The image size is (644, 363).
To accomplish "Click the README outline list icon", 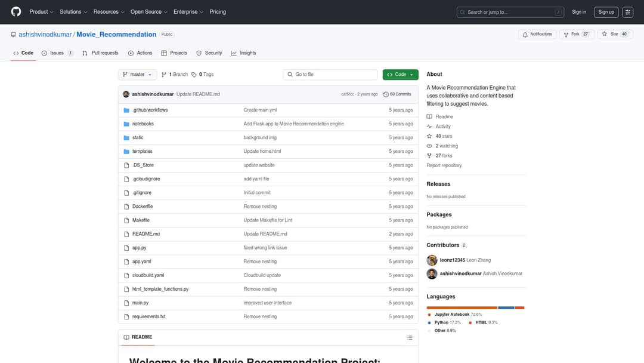I will pyautogui.click(x=410, y=337).
